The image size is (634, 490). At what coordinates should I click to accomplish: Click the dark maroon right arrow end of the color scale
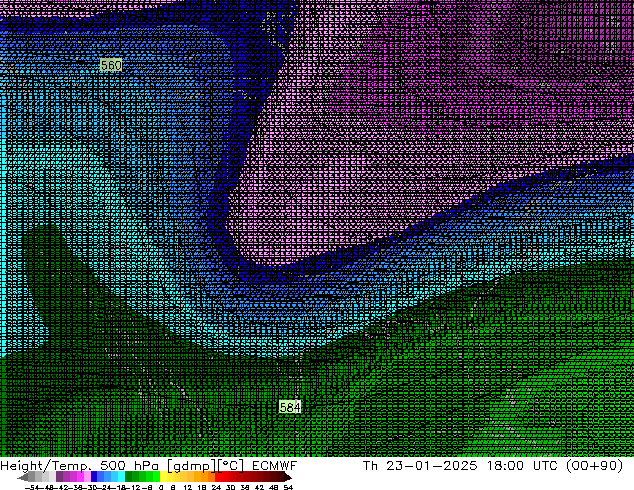287,477
